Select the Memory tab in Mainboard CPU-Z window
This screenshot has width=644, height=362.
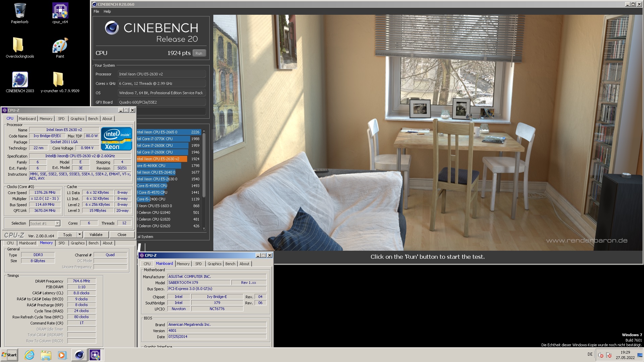[183, 264]
